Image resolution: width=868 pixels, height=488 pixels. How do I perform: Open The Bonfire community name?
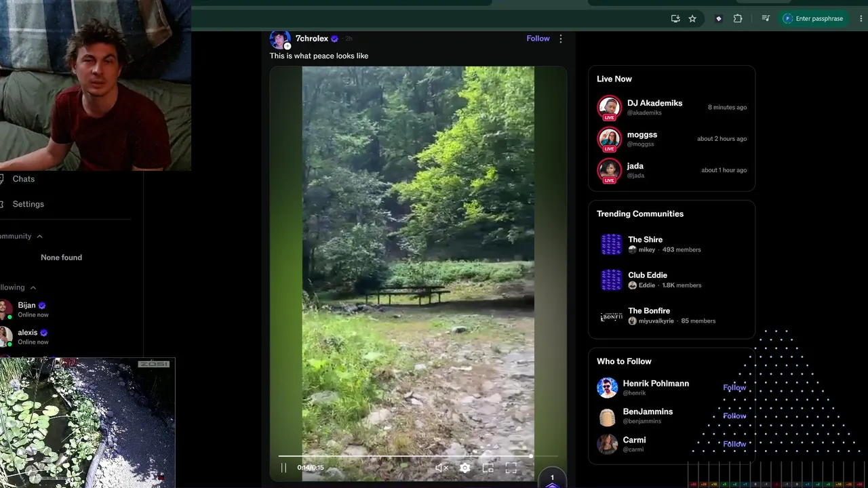[649, 311]
